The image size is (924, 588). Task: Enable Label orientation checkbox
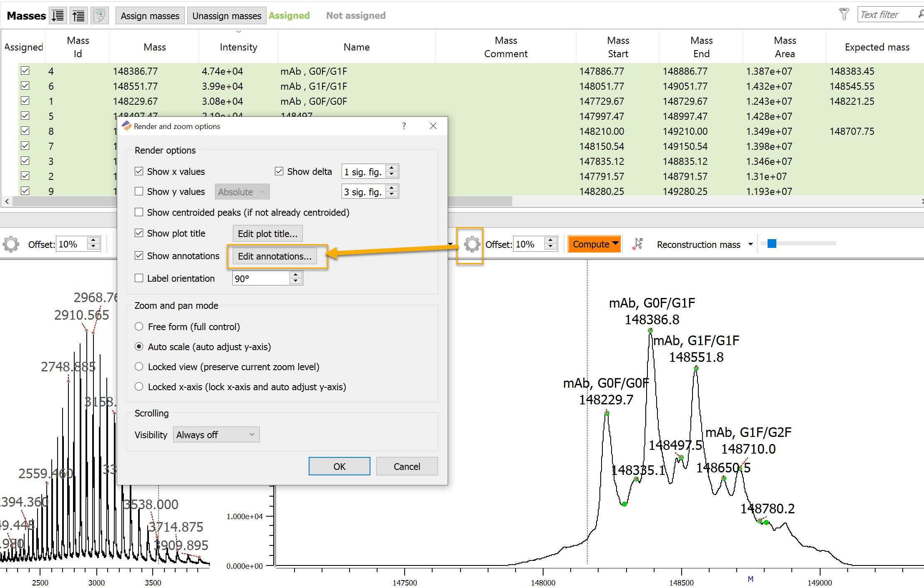tap(139, 278)
